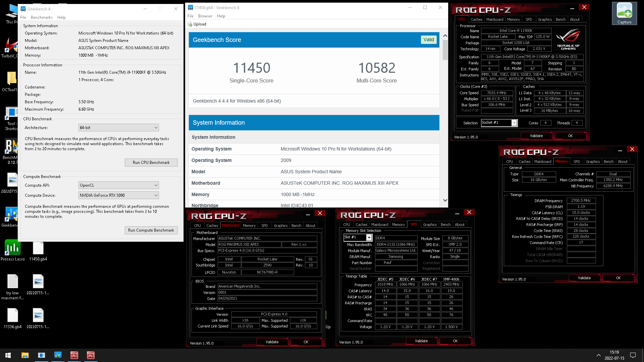Viewport: 644px width, 362px height.
Task: Open SPD tab in Memory CPU-Z window
Action: pyautogui.click(x=577, y=162)
